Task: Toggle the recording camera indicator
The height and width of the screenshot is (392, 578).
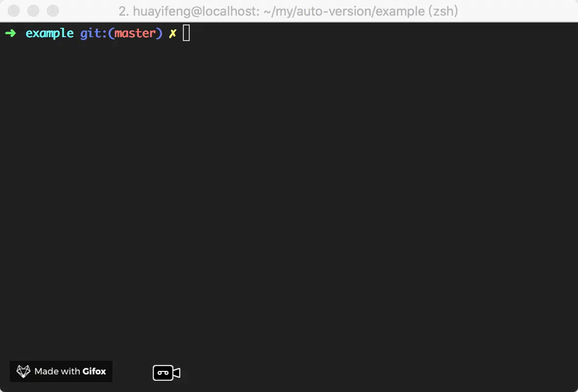Action: (x=168, y=372)
